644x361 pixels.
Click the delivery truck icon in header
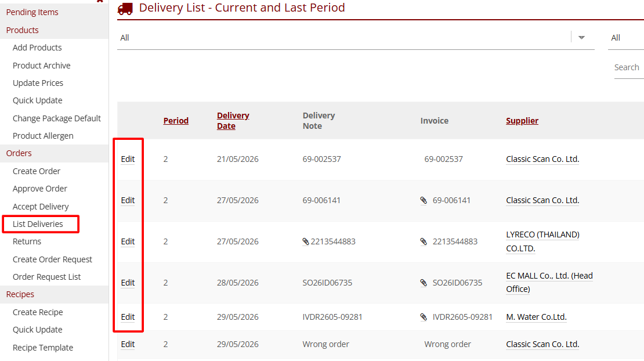click(x=125, y=8)
